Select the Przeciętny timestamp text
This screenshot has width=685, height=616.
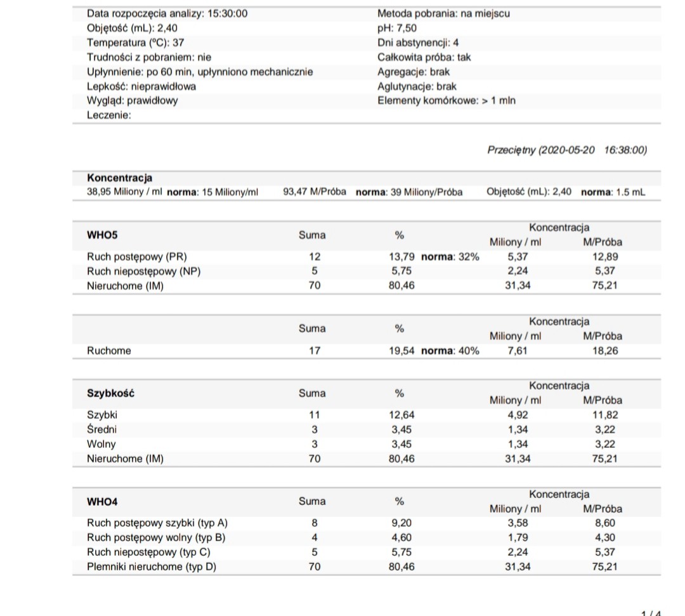[566, 150]
